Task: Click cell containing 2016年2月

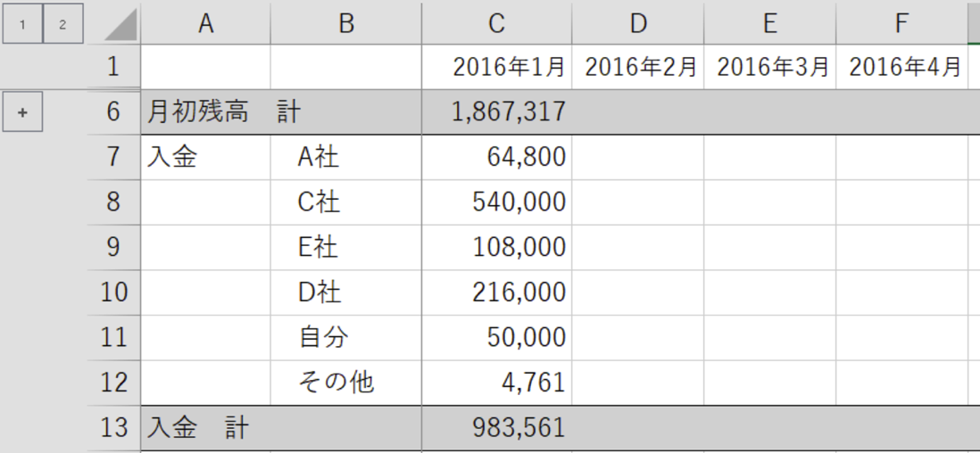Action: [637, 67]
